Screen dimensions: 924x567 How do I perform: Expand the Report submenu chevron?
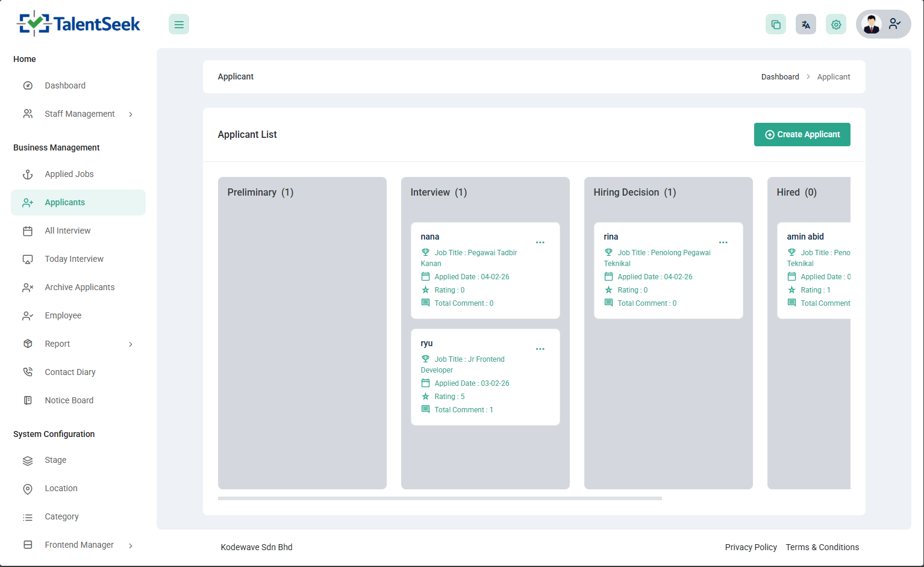[131, 344]
